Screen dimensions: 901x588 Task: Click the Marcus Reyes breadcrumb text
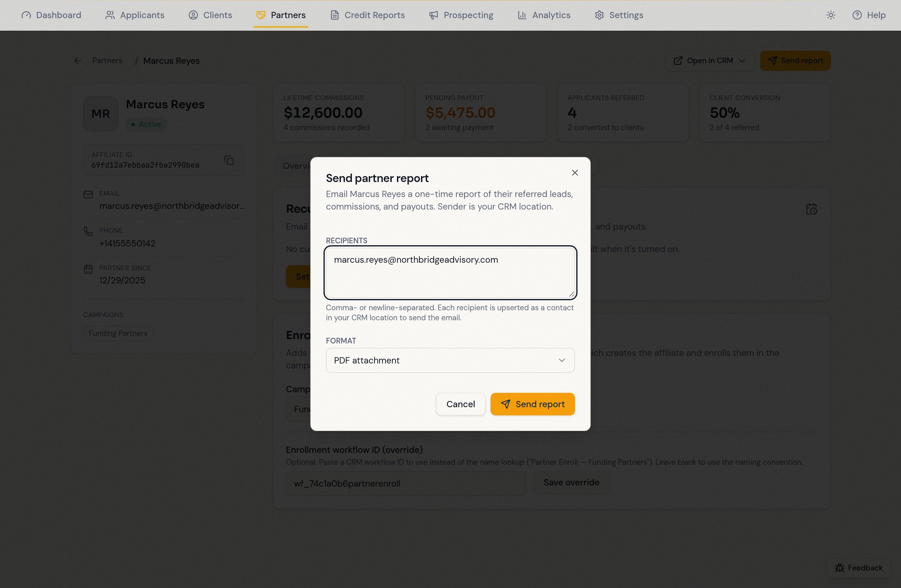[171, 61]
